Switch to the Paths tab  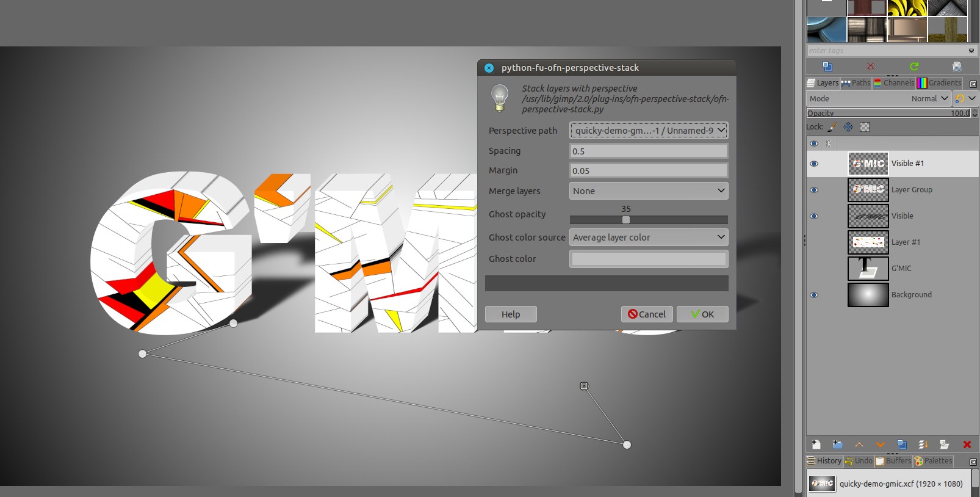(x=856, y=83)
